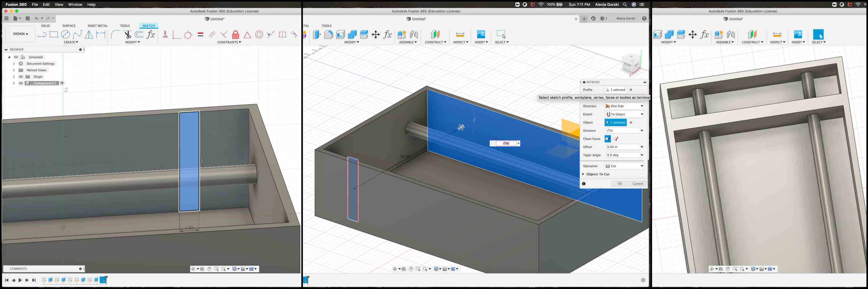Toggle visibility of Component1:1

[21, 83]
